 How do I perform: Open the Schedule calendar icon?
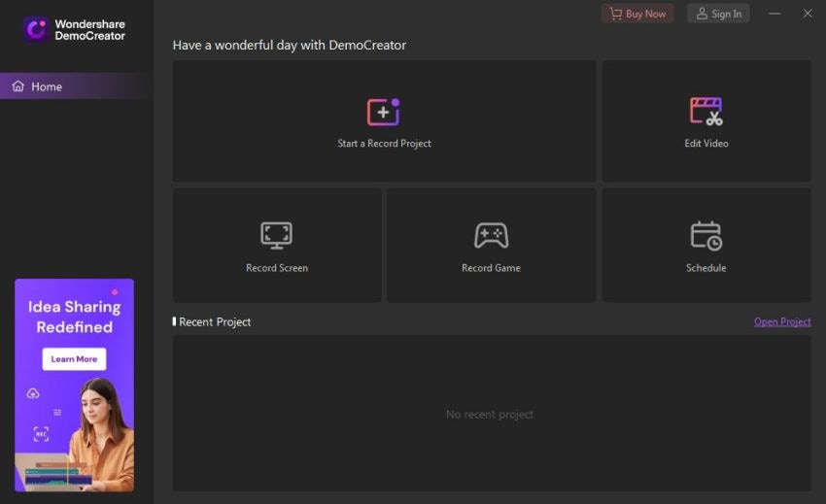pos(706,235)
